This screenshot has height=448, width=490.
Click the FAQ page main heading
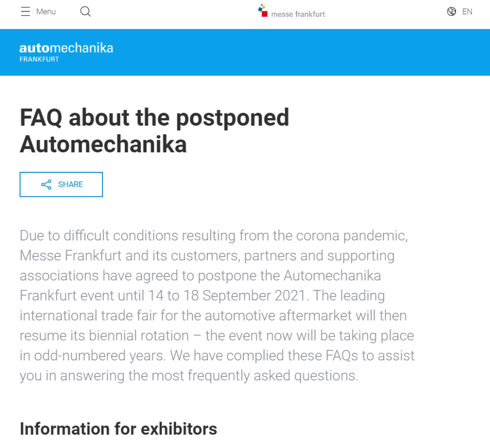(x=154, y=131)
